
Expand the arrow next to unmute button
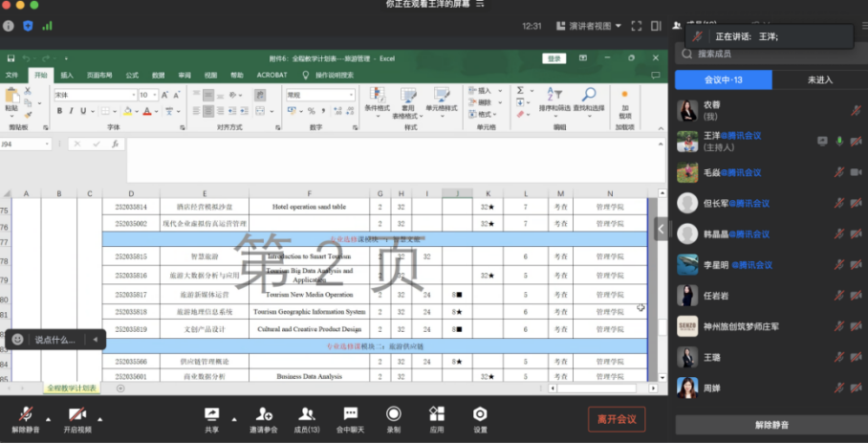click(48, 419)
